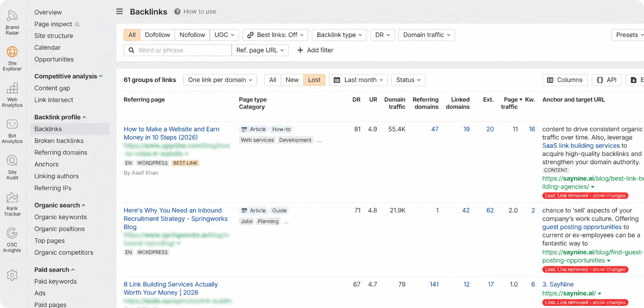Screen dimensions: 644x308
Task: Select the Nofollow filter
Action: tap(192, 35)
